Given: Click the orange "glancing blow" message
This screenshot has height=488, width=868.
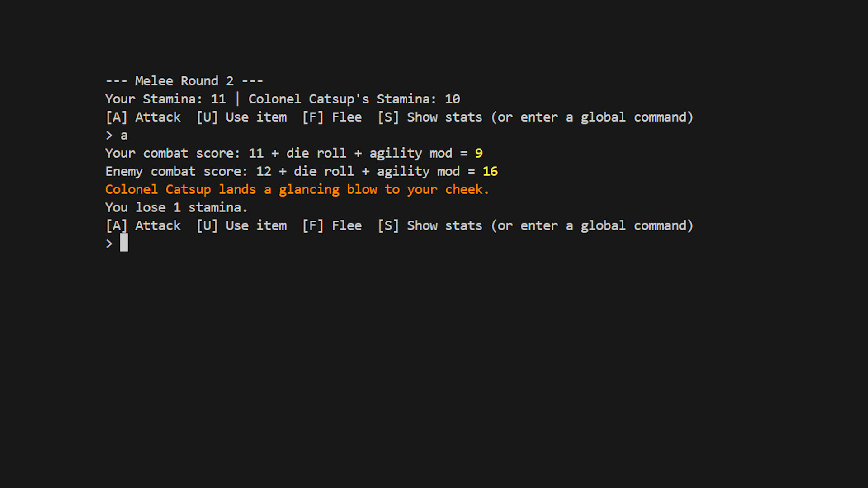Looking at the screenshot, I should 297,189.
